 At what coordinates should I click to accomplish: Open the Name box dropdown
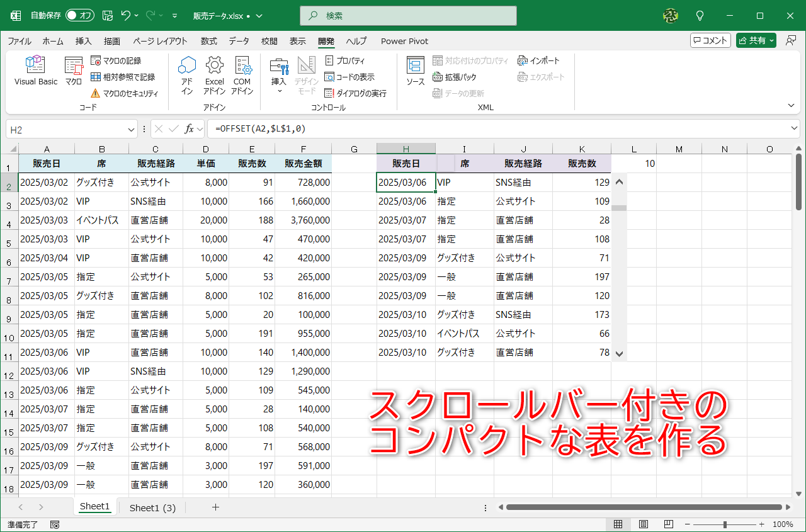pos(130,128)
